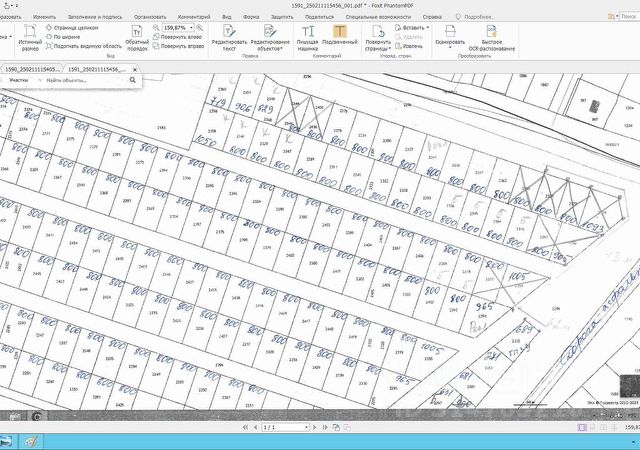Open the Справка ribbon tab
The width and height of the screenshot is (640, 450).
pos(432,17)
